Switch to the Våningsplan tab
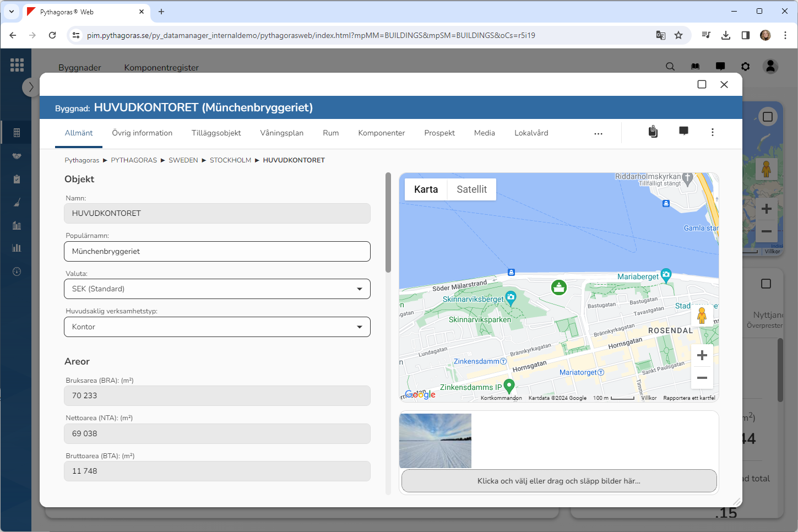Screen dimensions: 798x532 point(281,133)
